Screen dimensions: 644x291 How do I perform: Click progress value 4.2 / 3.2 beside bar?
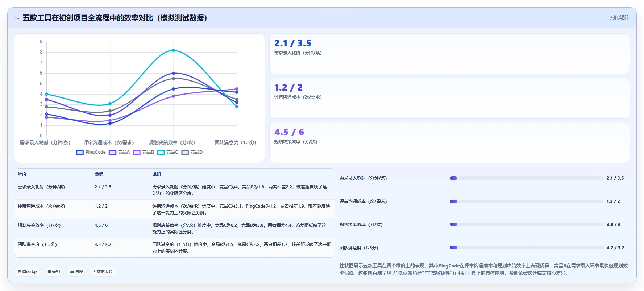pyautogui.click(x=615, y=248)
